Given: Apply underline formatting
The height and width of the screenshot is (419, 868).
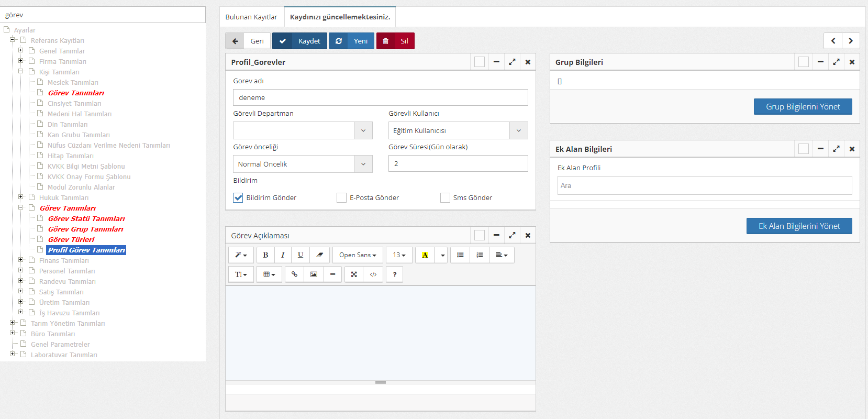Looking at the screenshot, I should pos(301,255).
